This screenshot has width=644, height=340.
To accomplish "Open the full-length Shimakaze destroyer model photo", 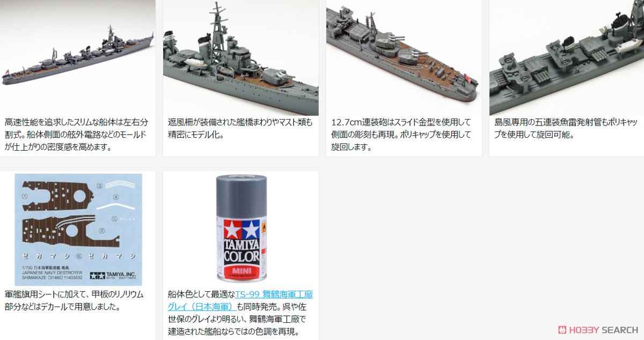I will [78, 57].
